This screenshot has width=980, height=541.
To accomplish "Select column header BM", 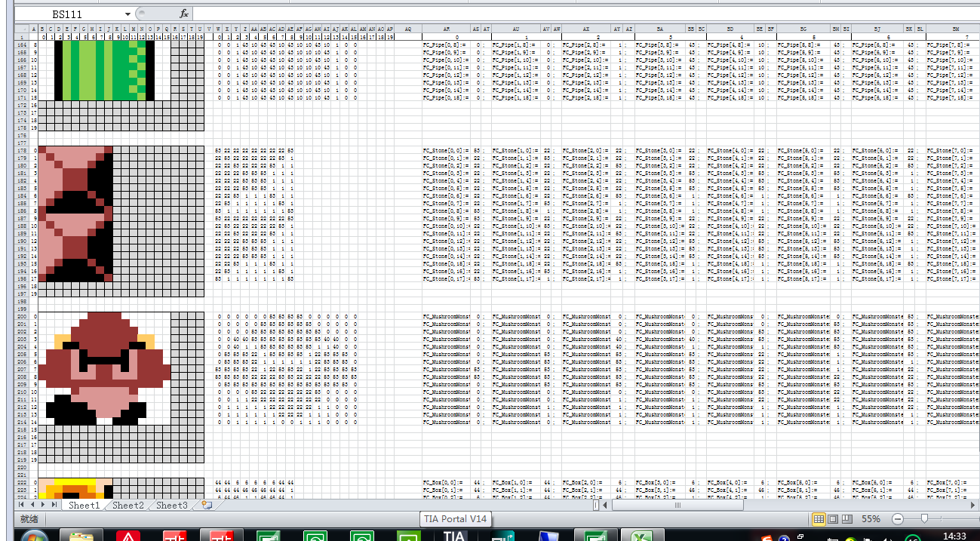I will tap(952, 29).
